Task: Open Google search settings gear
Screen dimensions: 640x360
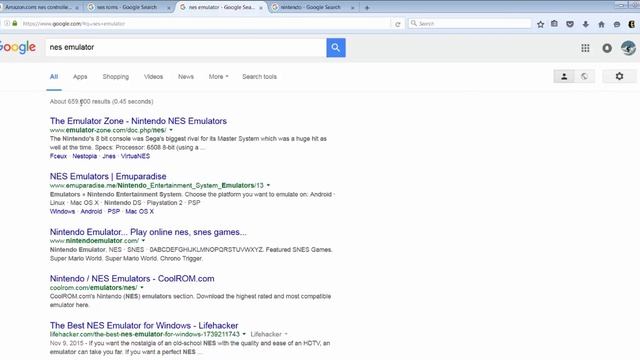Action: click(619, 76)
